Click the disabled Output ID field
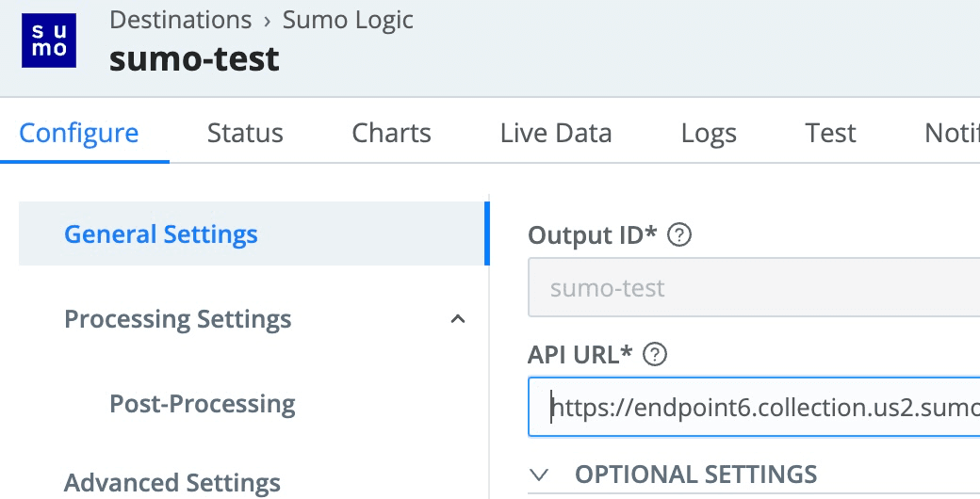This screenshot has width=980, height=499. click(x=754, y=287)
